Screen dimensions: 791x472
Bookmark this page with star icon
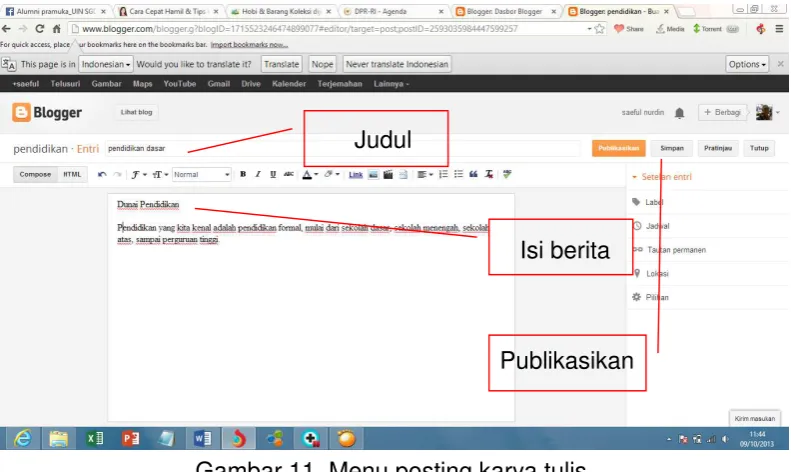pos(599,29)
